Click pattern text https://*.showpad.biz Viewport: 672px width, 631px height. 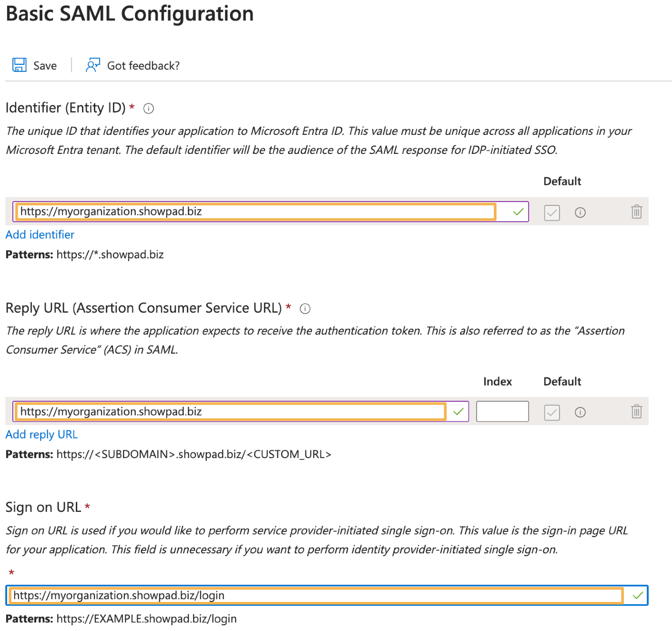pos(110,254)
